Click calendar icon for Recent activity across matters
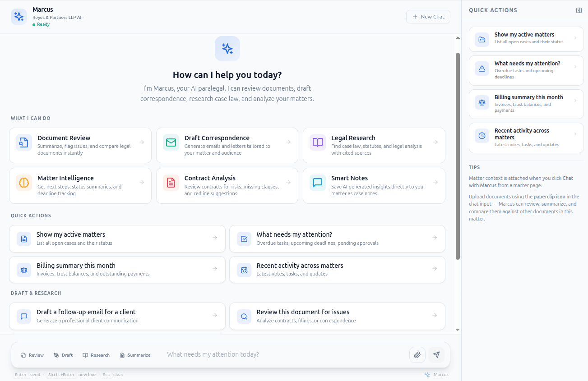588x381 pixels. pyautogui.click(x=244, y=270)
